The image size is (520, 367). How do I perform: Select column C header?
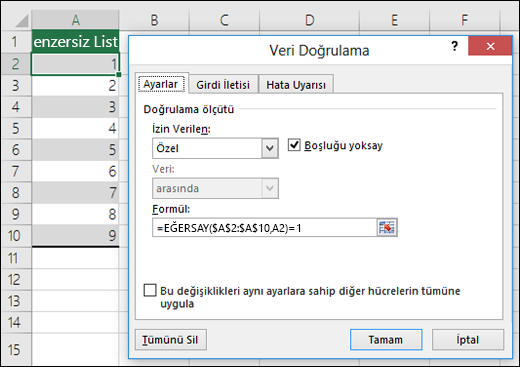click(x=224, y=20)
